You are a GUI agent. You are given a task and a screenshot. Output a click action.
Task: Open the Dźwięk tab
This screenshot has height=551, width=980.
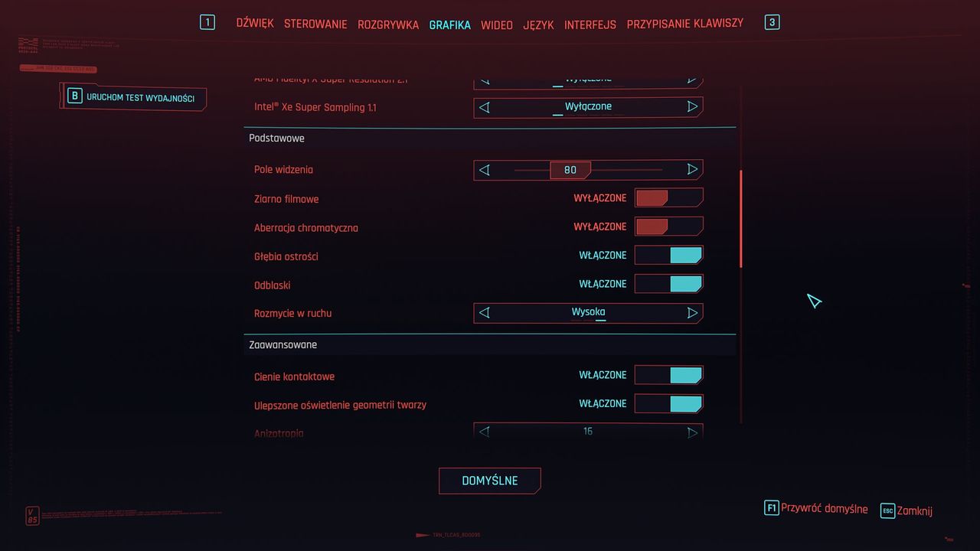pyautogui.click(x=255, y=24)
